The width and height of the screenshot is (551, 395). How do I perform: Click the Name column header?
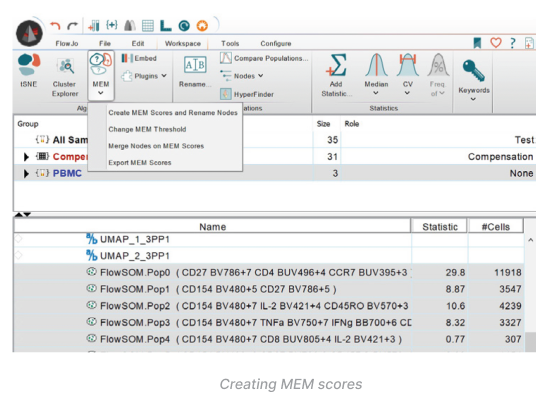[x=213, y=227]
